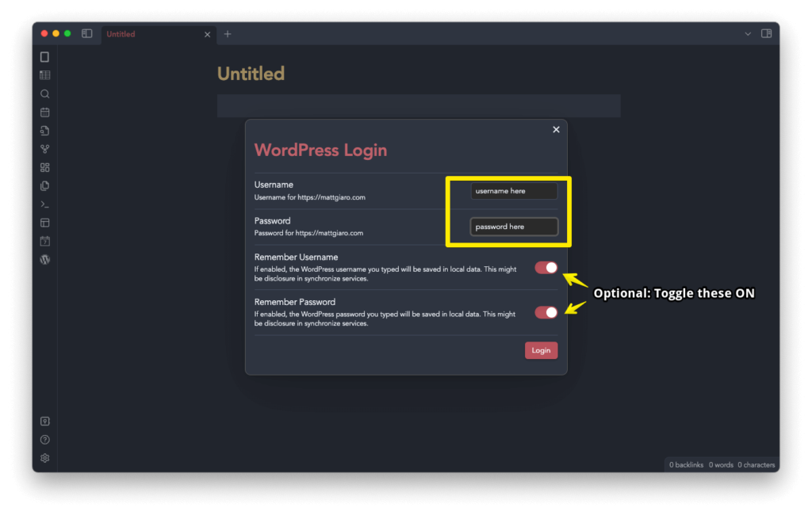This screenshot has height=515, width=812.
Task: Click the Login button
Action: [x=541, y=350]
